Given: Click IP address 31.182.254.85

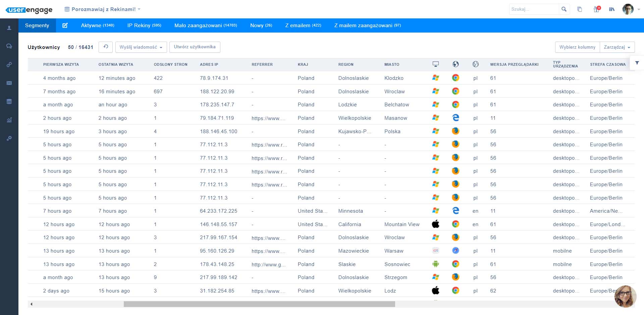Looking at the screenshot, I should (x=217, y=291).
